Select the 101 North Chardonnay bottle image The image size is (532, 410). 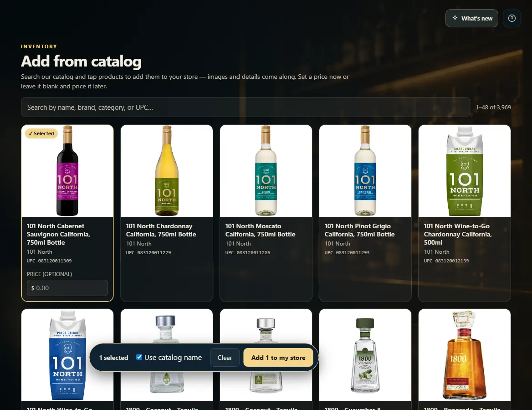click(167, 171)
